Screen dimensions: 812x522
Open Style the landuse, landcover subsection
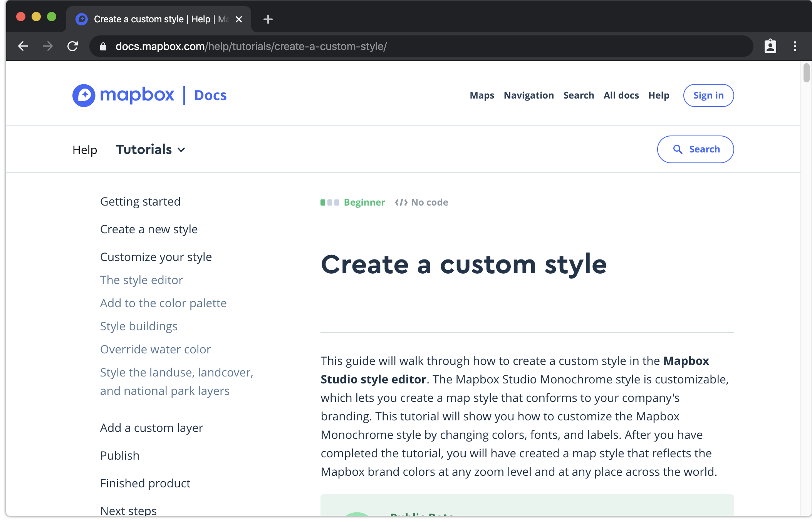pyautogui.click(x=176, y=381)
